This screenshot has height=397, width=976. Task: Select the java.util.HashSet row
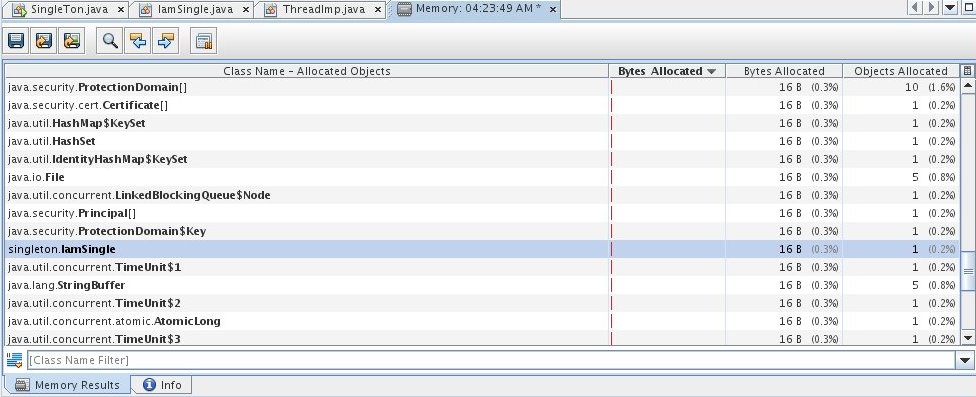point(482,141)
